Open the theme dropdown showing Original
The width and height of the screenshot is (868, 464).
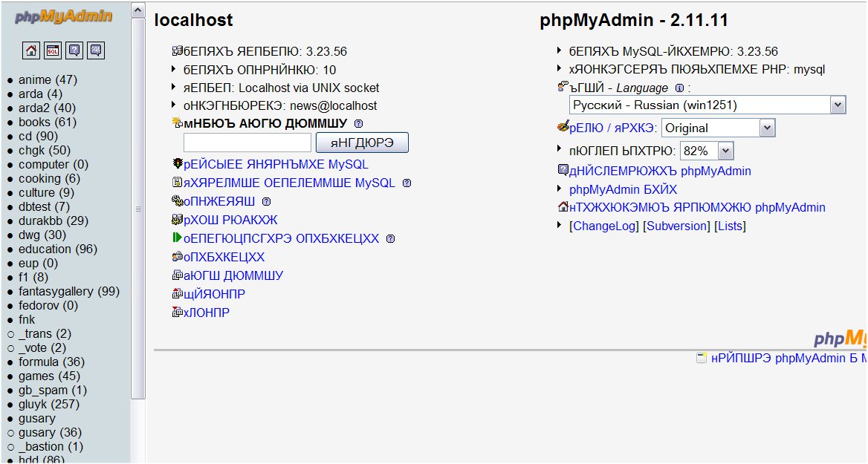[718, 128]
